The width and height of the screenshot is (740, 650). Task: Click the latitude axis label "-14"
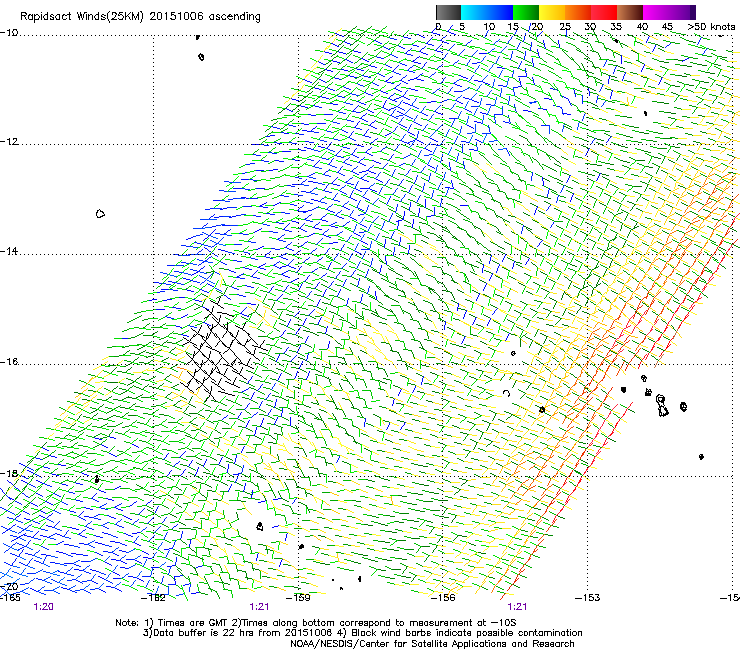point(9,251)
